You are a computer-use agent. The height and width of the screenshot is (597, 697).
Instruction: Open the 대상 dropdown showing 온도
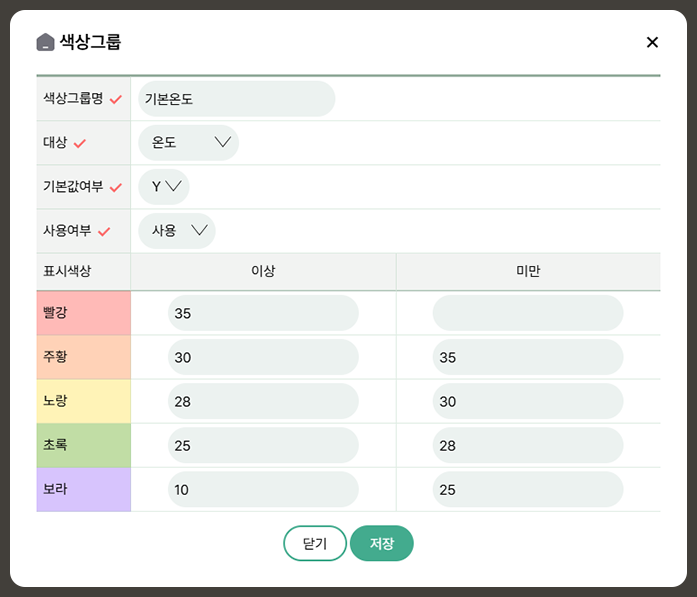189,143
